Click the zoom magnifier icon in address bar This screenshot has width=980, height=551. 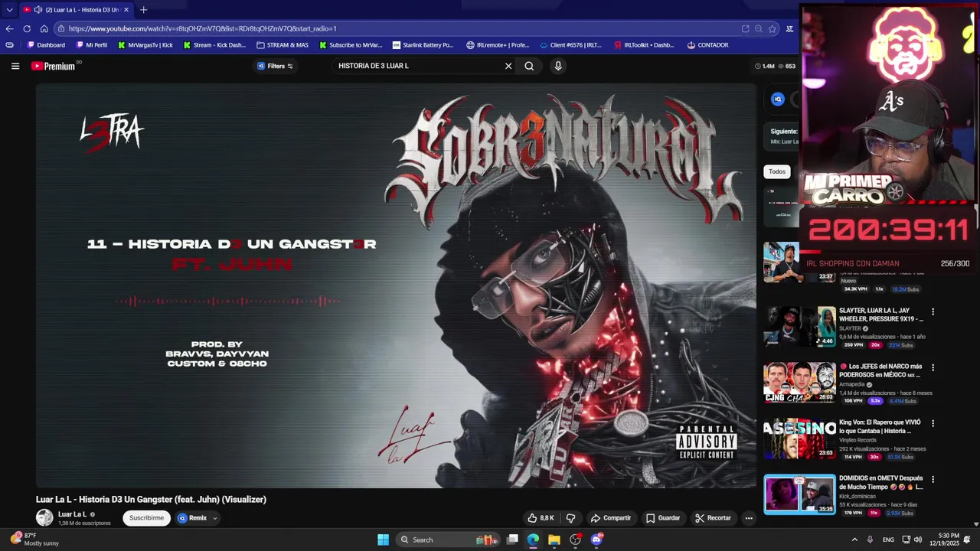coord(759,28)
